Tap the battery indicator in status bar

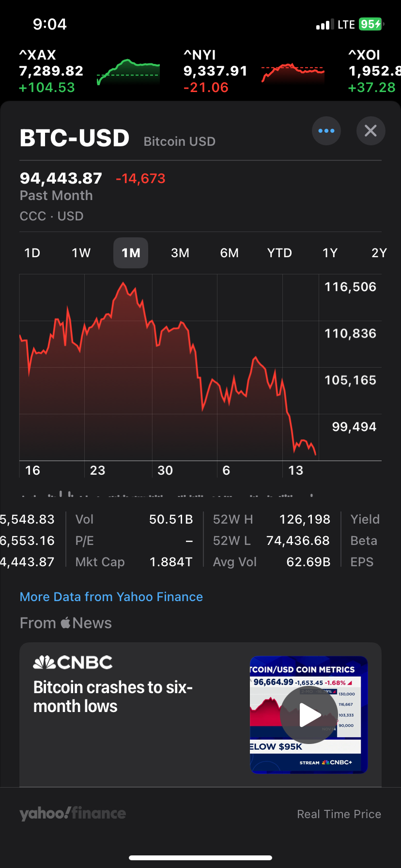371,24
